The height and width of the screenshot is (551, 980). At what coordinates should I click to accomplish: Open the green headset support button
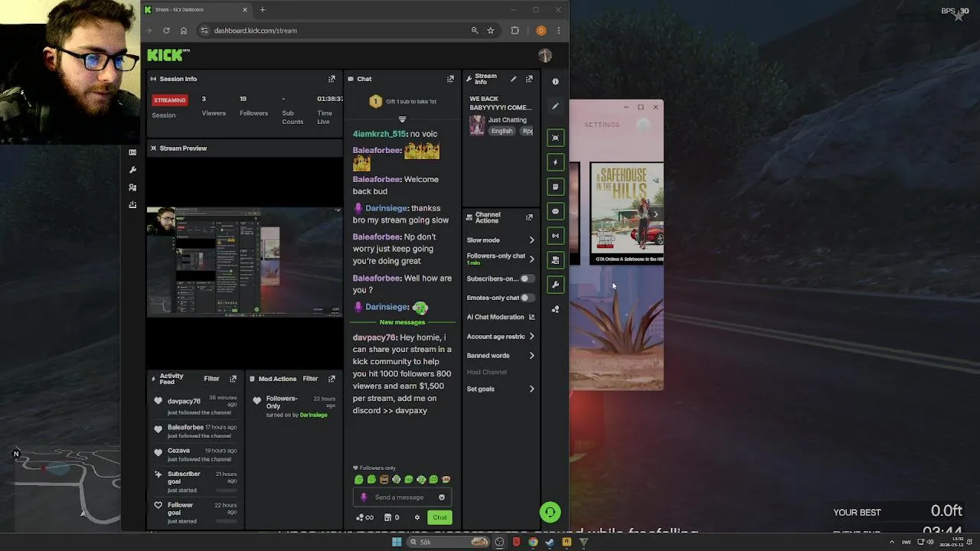point(550,512)
